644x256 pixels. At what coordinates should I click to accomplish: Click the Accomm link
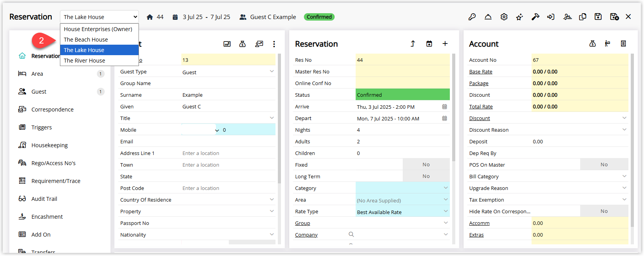pyautogui.click(x=479, y=223)
